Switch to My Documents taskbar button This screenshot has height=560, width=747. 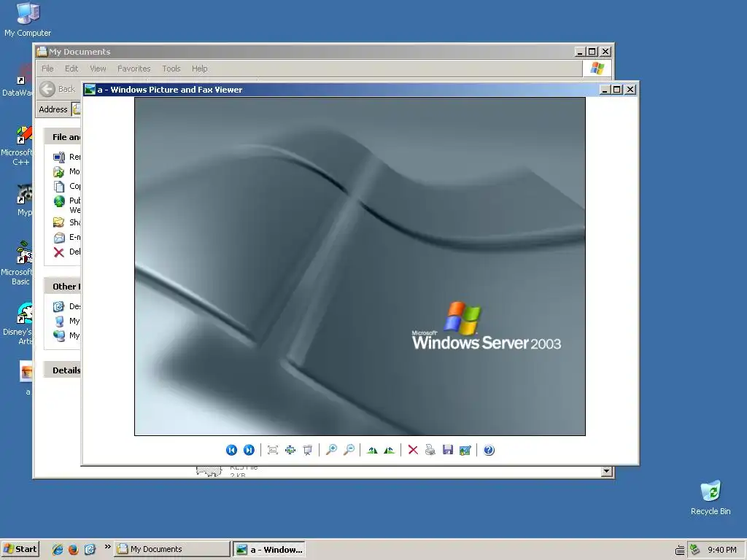click(172, 549)
